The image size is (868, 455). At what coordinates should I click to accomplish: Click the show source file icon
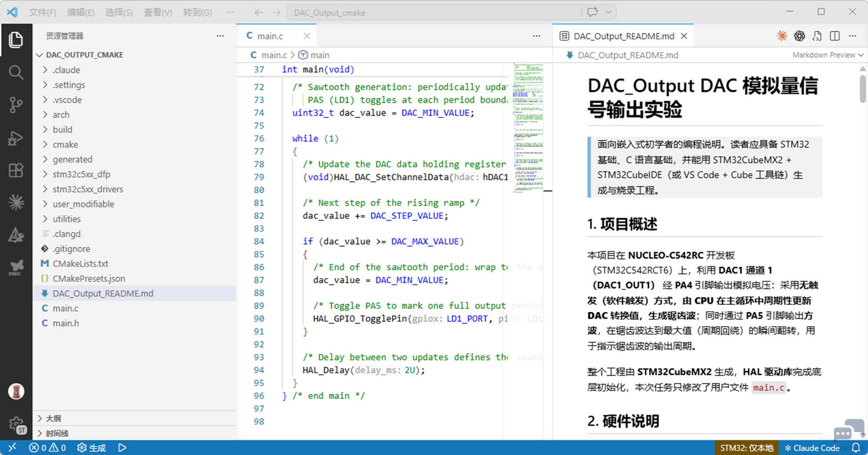tap(817, 36)
